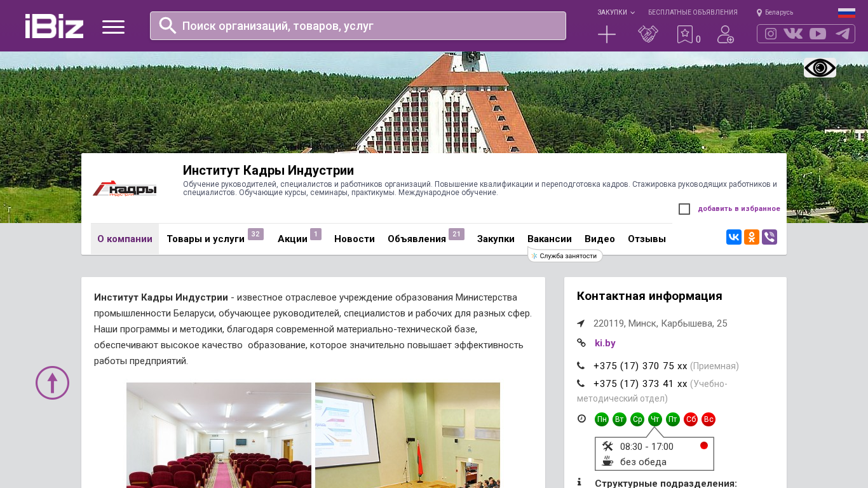Click the plus add icon
Image resolution: width=868 pixels, height=488 pixels.
[x=607, y=34]
